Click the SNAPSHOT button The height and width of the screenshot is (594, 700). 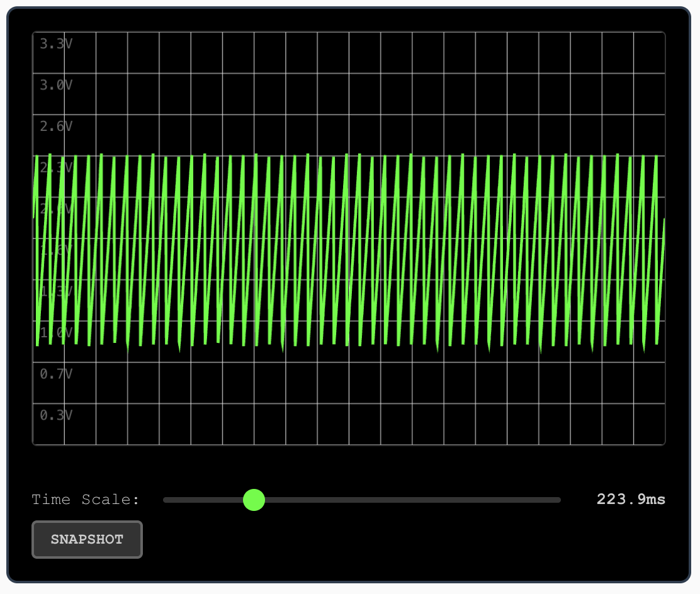pos(87,539)
